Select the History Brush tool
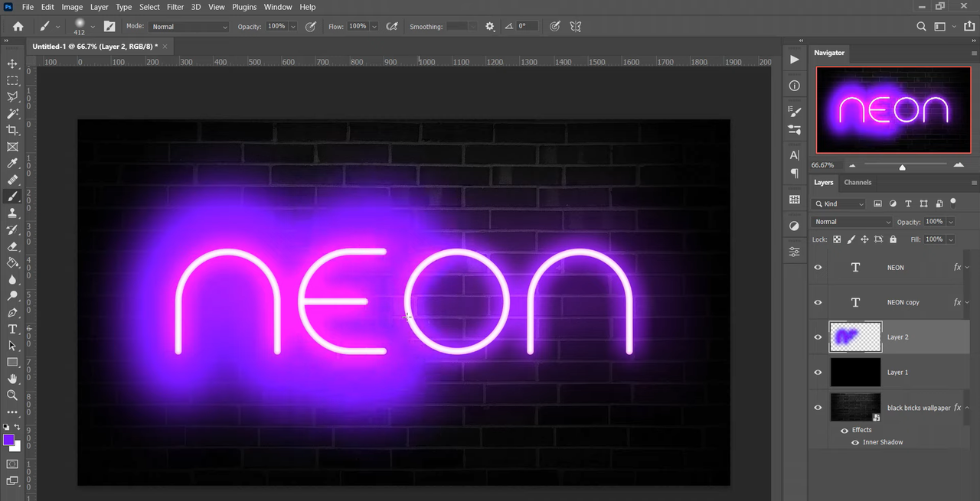This screenshot has width=980, height=501. (x=12, y=229)
